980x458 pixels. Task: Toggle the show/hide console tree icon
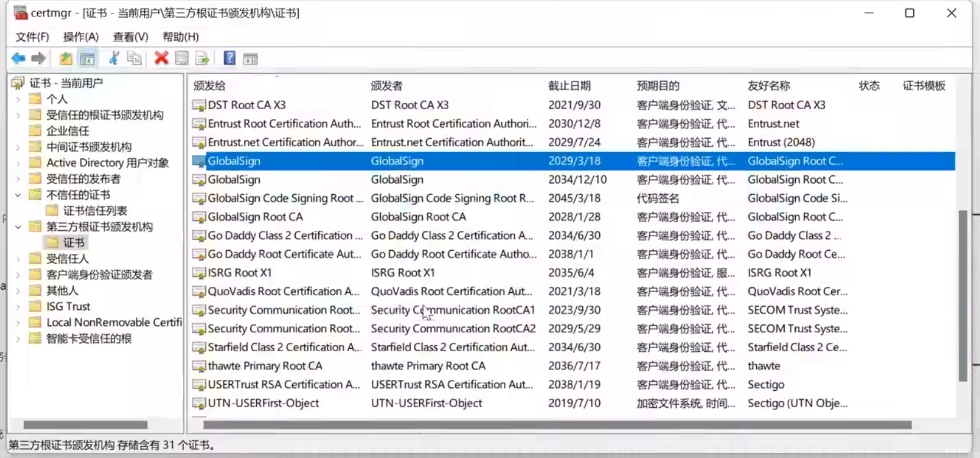click(87, 58)
